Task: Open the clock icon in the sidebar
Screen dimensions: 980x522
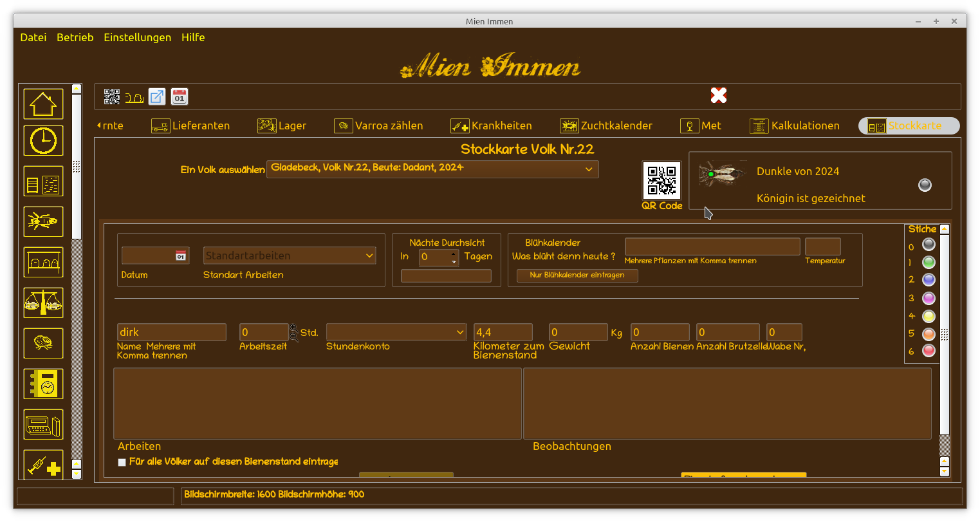Action: point(43,140)
